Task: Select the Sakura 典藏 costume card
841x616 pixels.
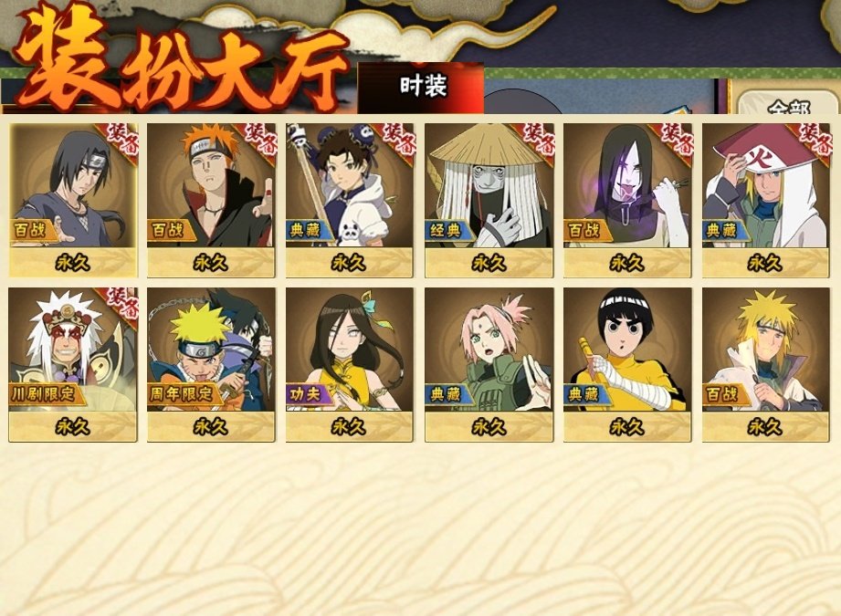Action: pos(489,364)
